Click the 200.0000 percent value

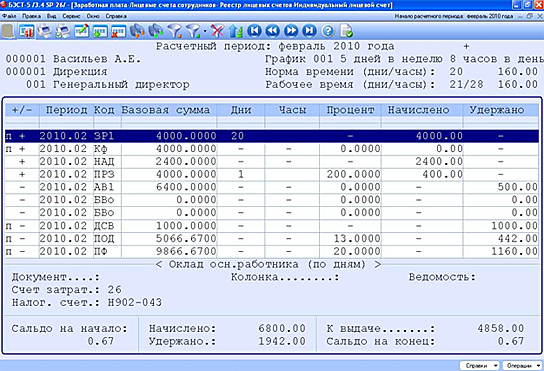[354, 174]
